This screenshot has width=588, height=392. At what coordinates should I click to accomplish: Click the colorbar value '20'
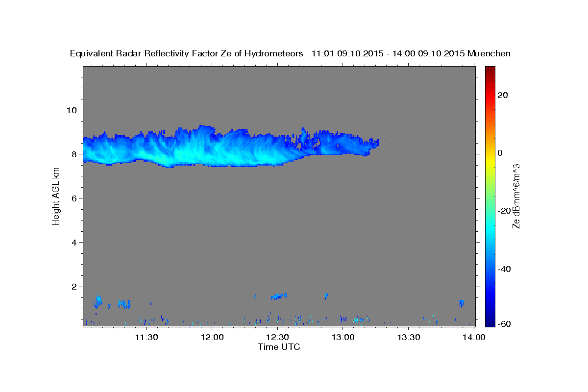coord(502,95)
